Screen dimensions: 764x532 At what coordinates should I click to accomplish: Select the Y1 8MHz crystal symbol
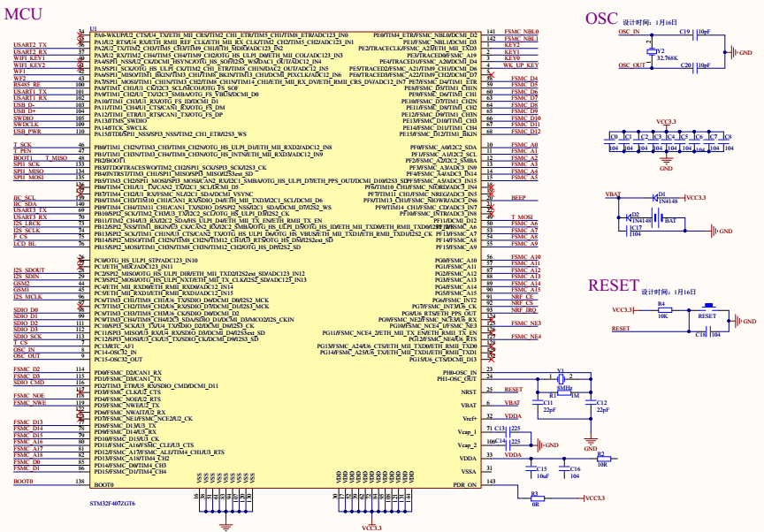[x=560, y=377]
